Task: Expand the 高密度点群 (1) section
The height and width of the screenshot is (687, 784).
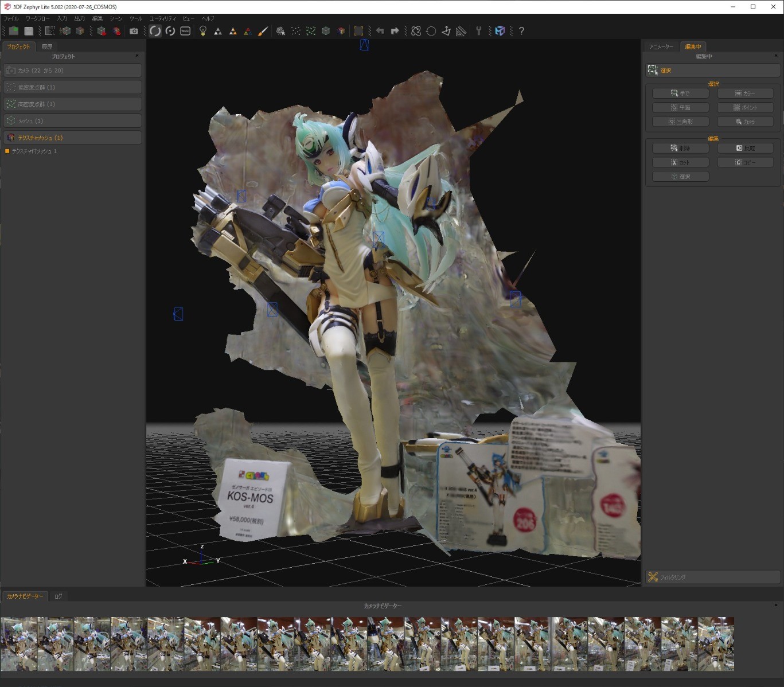Action: click(x=72, y=104)
